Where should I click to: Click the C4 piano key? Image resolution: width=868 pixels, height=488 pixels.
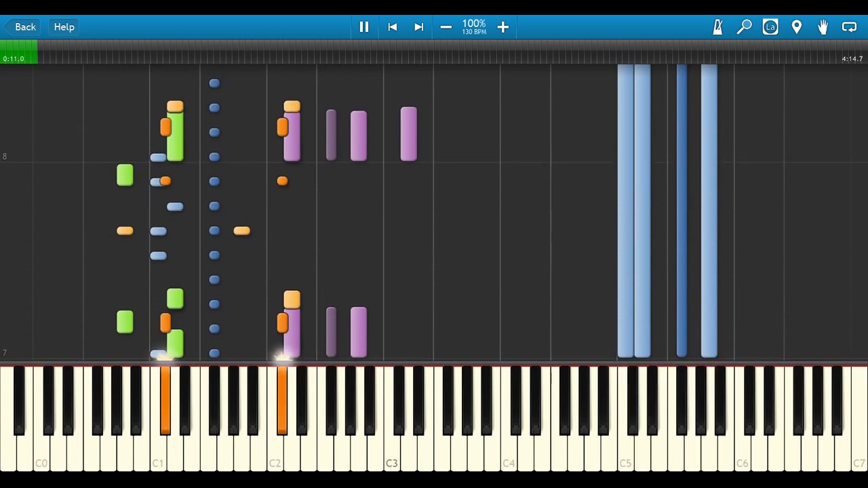point(509,453)
